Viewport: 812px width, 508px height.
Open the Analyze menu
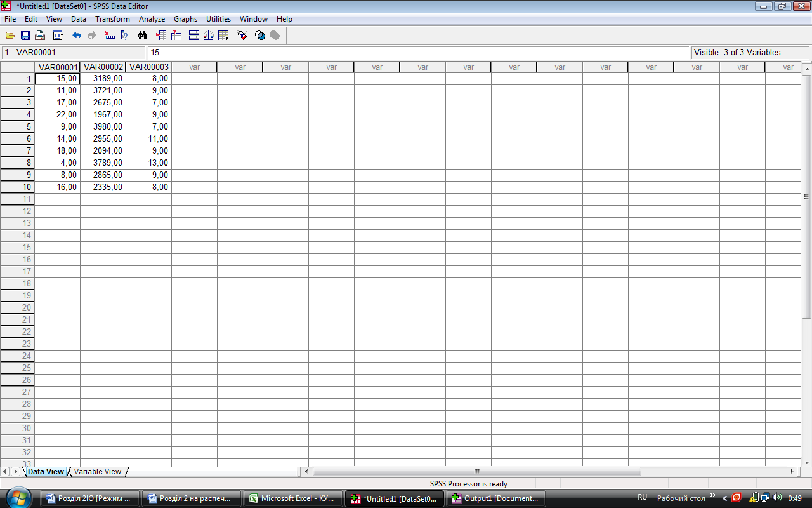[152, 19]
